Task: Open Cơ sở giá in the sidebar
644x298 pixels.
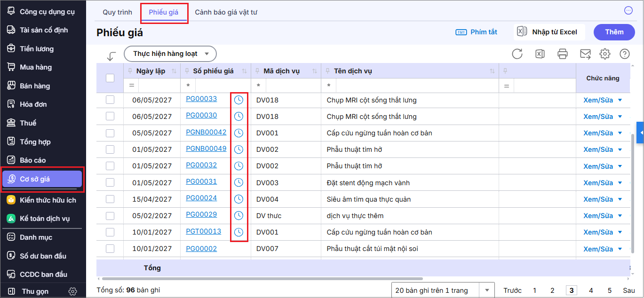Action: (42, 179)
